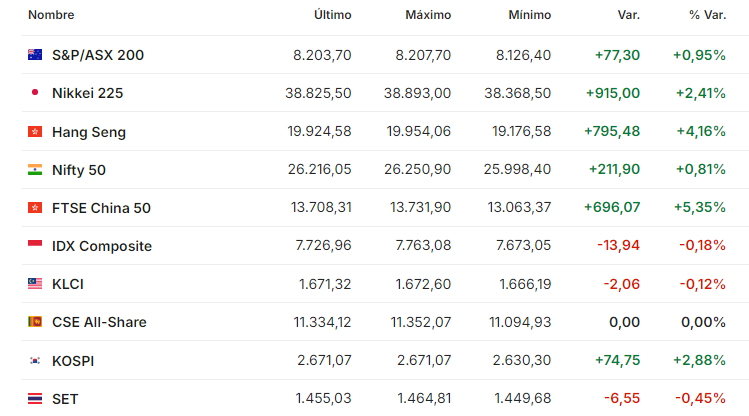
Task: Click the Malaysia flag icon beside KLCI
Action: [x=35, y=284]
